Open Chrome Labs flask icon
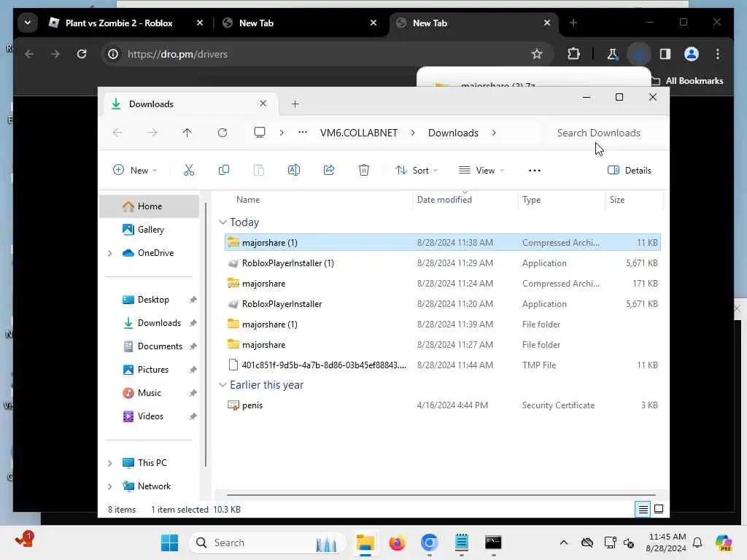This screenshot has width=747, height=560. point(613,54)
